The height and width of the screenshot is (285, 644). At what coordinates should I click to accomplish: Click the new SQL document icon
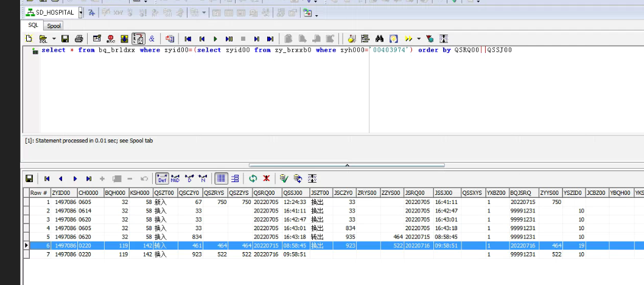[29, 38]
